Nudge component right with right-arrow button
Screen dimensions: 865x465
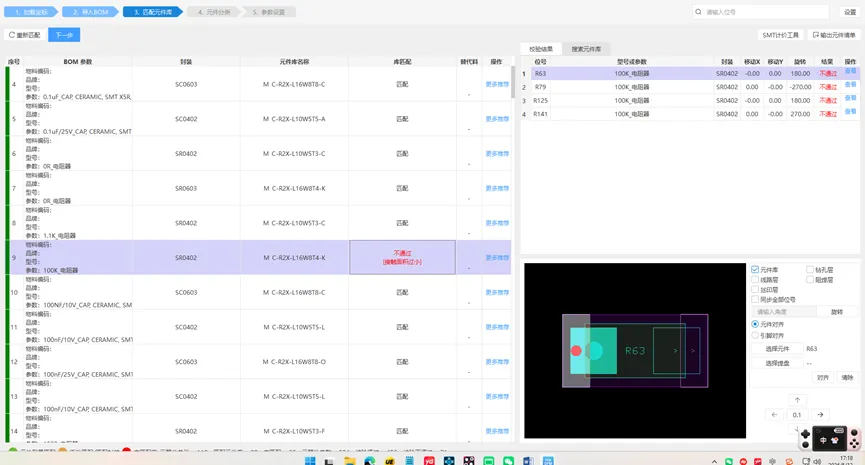point(820,414)
